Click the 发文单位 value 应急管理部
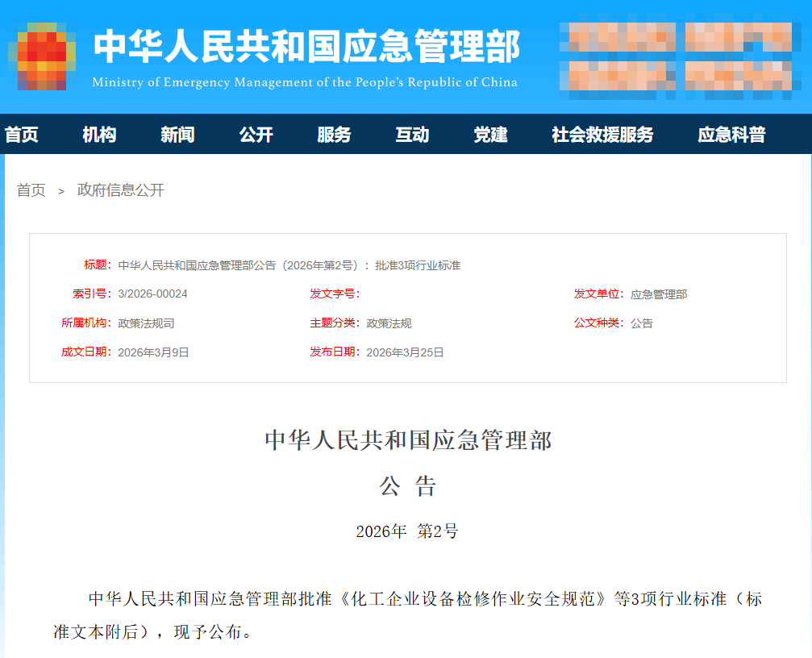 coord(659,294)
